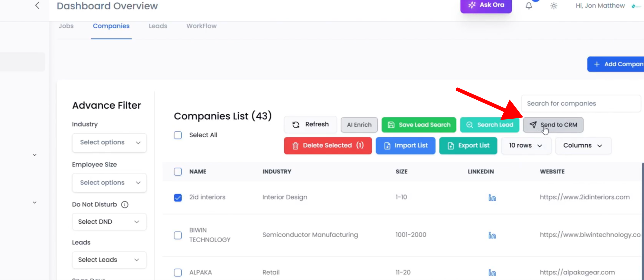Click the notification bell icon

529,6
